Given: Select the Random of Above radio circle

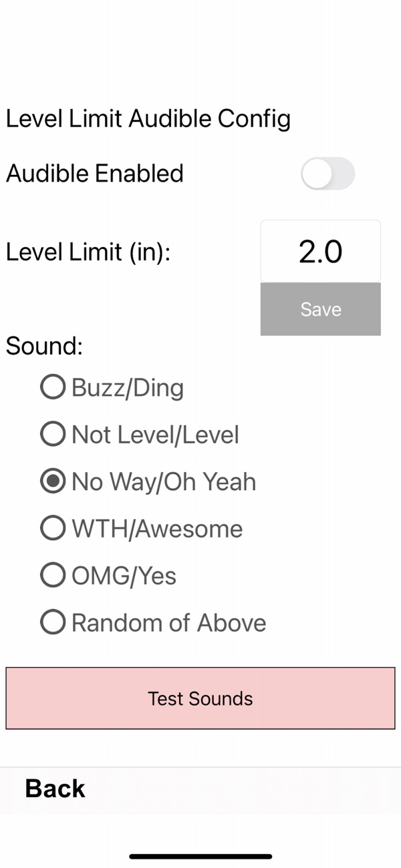Looking at the screenshot, I should [x=53, y=622].
